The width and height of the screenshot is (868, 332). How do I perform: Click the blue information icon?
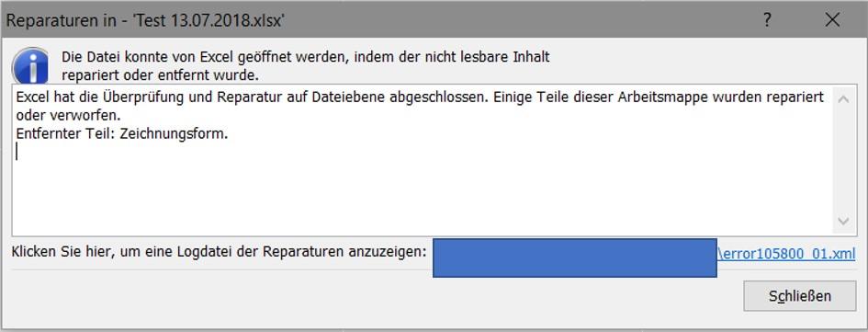click(30, 66)
